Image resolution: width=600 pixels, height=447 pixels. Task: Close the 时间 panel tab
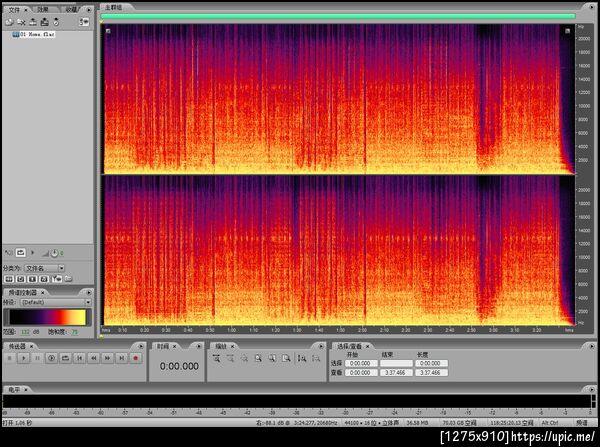pos(177,345)
